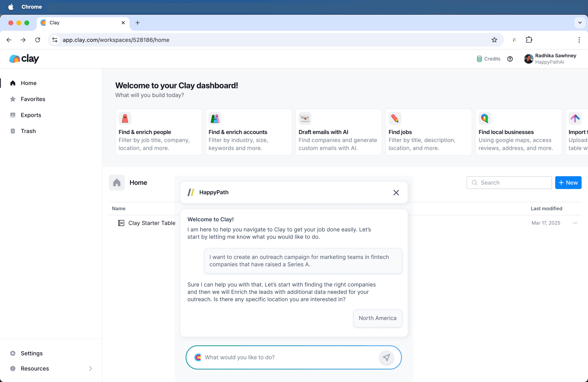Click the Settings gear icon

(13, 353)
